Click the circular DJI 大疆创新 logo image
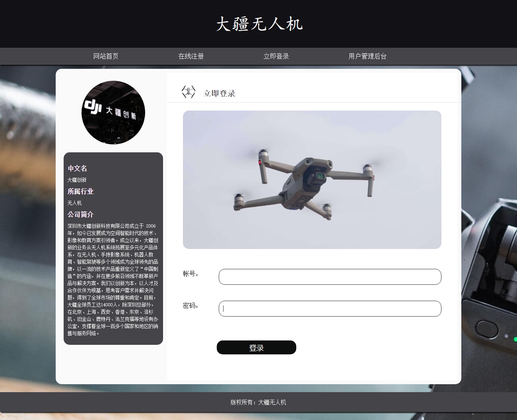The image size is (517, 420). 113,113
